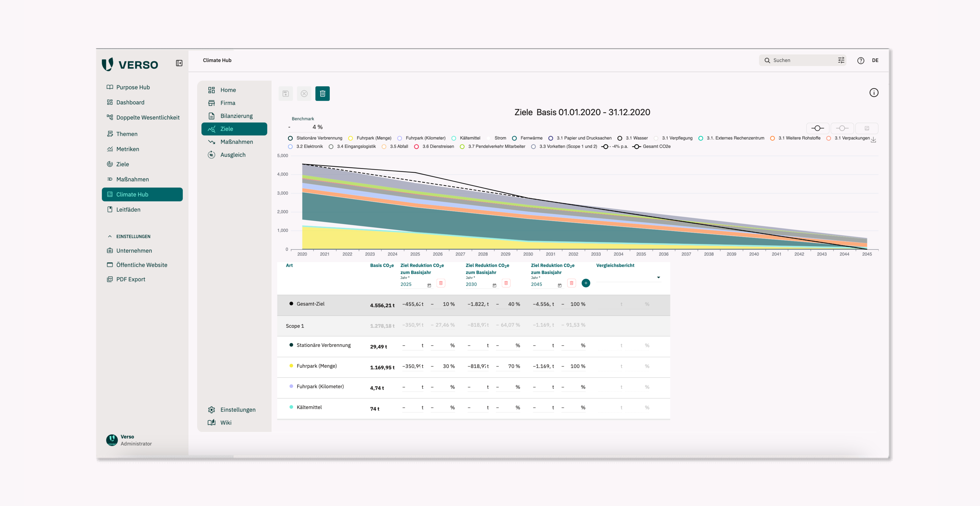Open the date picker for Jahr 2025
Image resolution: width=980 pixels, height=506 pixels.
click(x=429, y=285)
